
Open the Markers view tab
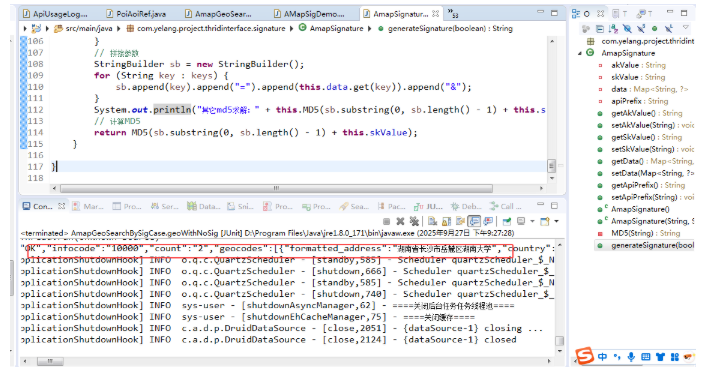coord(88,206)
